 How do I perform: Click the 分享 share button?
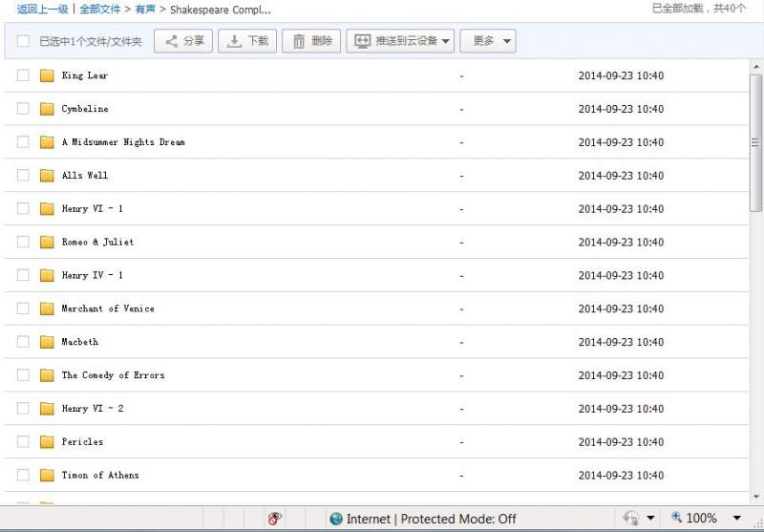pyautogui.click(x=183, y=41)
